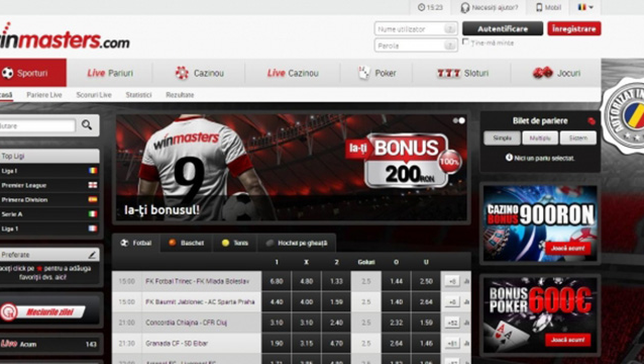Open Sporturi with the soccer ball icon
This screenshot has height=364, width=644.
(8, 73)
